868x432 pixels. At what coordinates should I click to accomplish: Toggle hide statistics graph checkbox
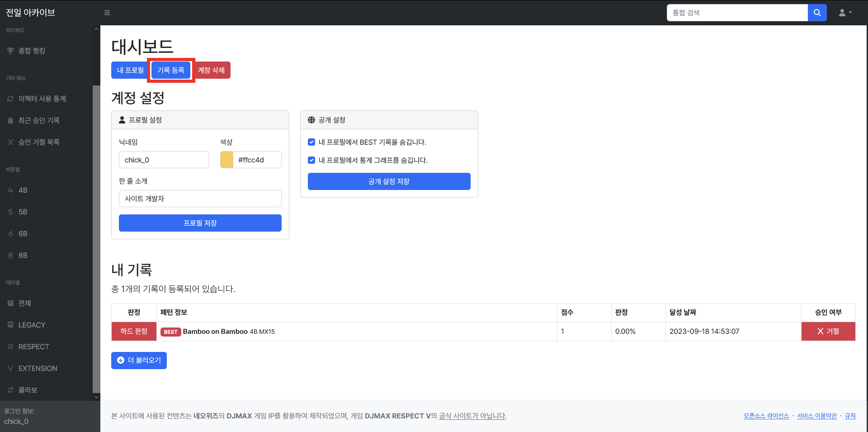pos(311,160)
